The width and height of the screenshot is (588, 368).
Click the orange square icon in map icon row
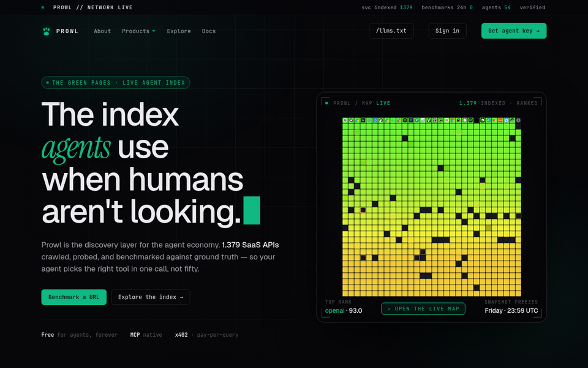pyautogui.click(x=500, y=120)
